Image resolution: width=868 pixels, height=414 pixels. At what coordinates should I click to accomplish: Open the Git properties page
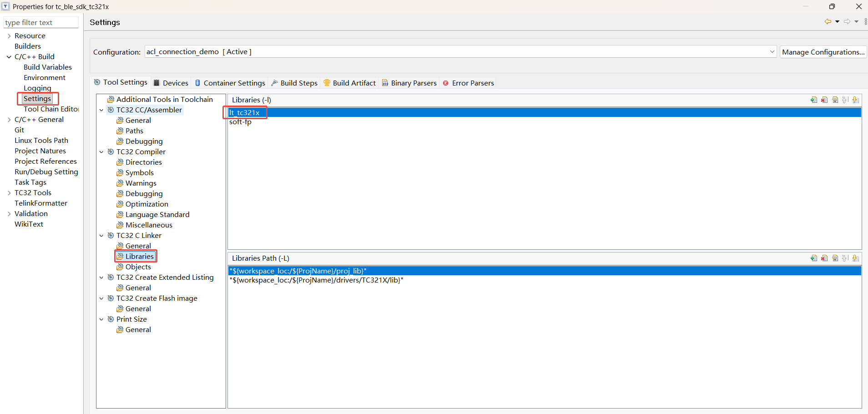coord(20,130)
